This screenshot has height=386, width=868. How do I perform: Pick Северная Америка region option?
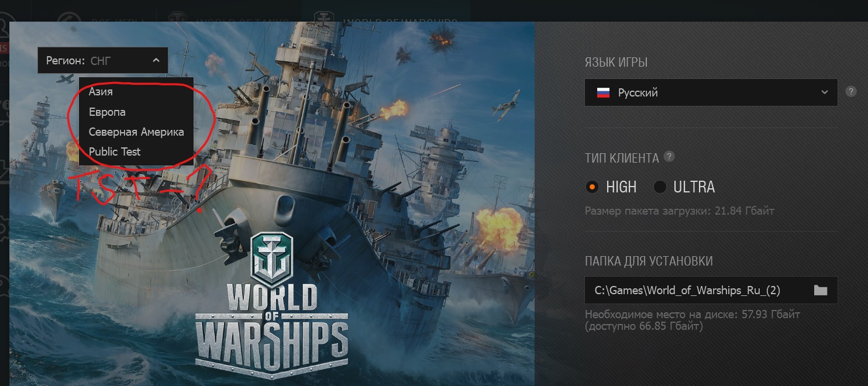pyautogui.click(x=136, y=132)
